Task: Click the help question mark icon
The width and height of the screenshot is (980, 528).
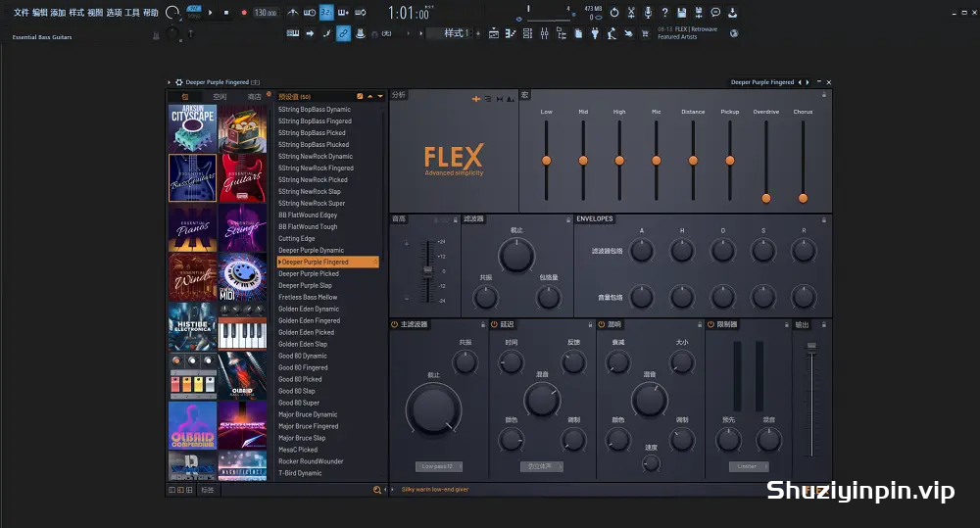Action: click(x=665, y=13)
